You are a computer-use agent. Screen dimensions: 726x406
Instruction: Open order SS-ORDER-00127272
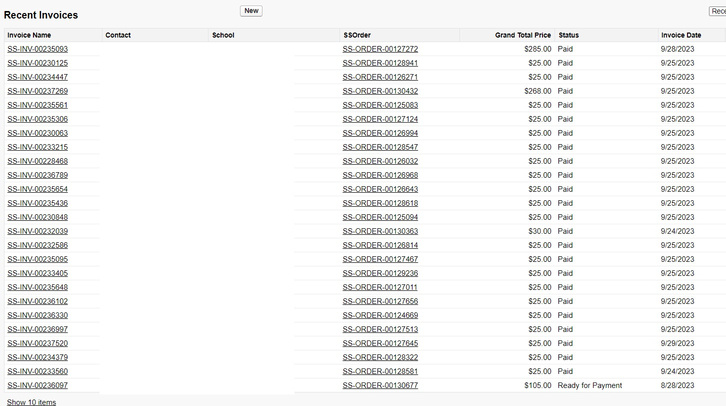(x=380, y=49)
